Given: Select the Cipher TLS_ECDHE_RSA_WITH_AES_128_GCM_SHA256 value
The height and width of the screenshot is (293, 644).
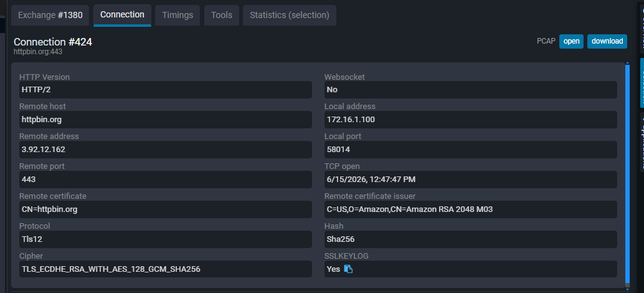Looking at the screenshot, I should click(x=166, y=269).
